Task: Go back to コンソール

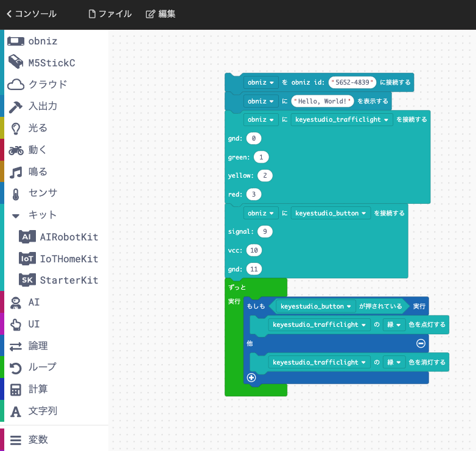Action: (31, 14)
